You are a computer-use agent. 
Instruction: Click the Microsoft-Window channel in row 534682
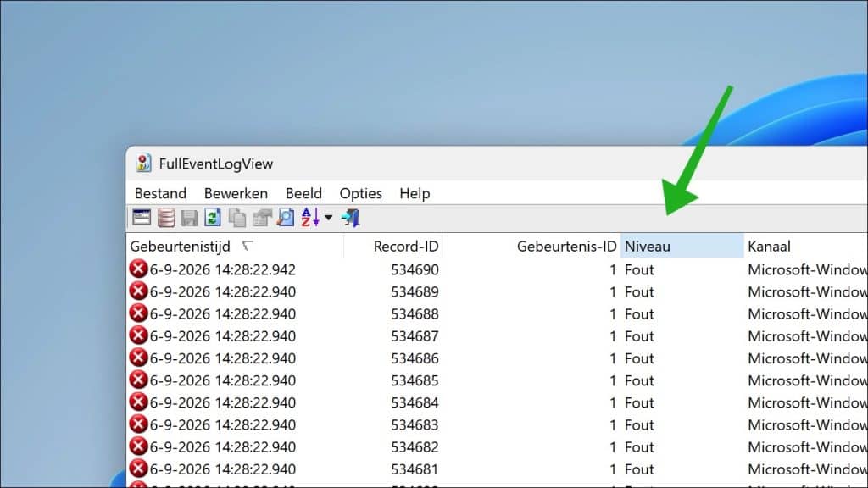(x=808, y=446)
